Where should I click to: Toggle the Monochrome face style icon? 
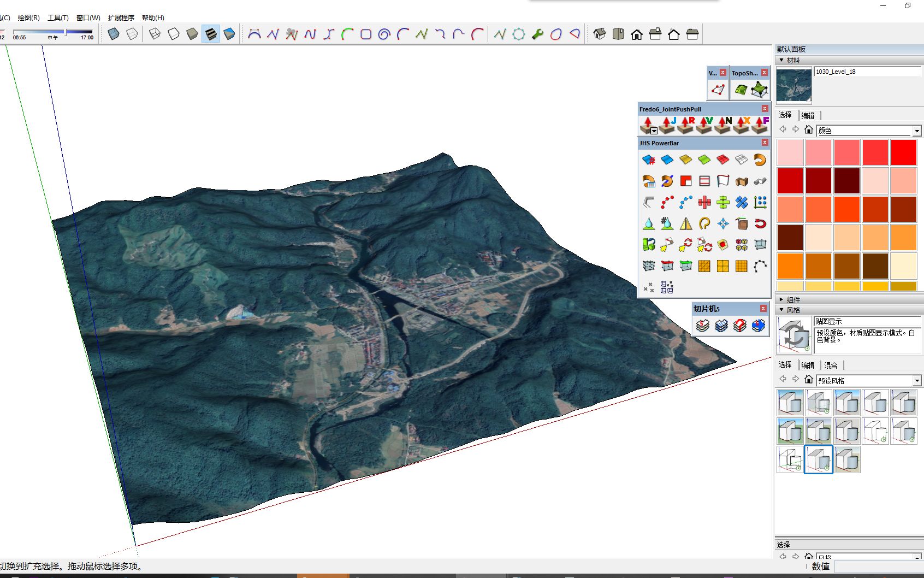(x=229, y=34)
